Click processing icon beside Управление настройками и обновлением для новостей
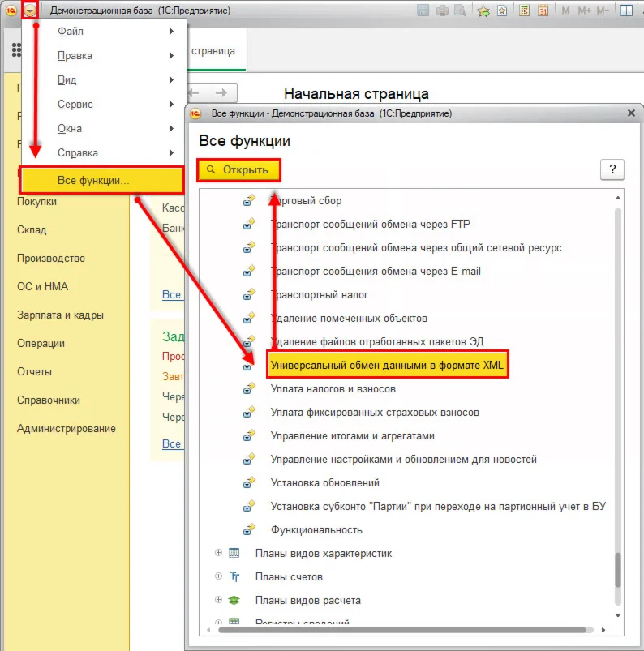644x651 pixels. (249, 459)
